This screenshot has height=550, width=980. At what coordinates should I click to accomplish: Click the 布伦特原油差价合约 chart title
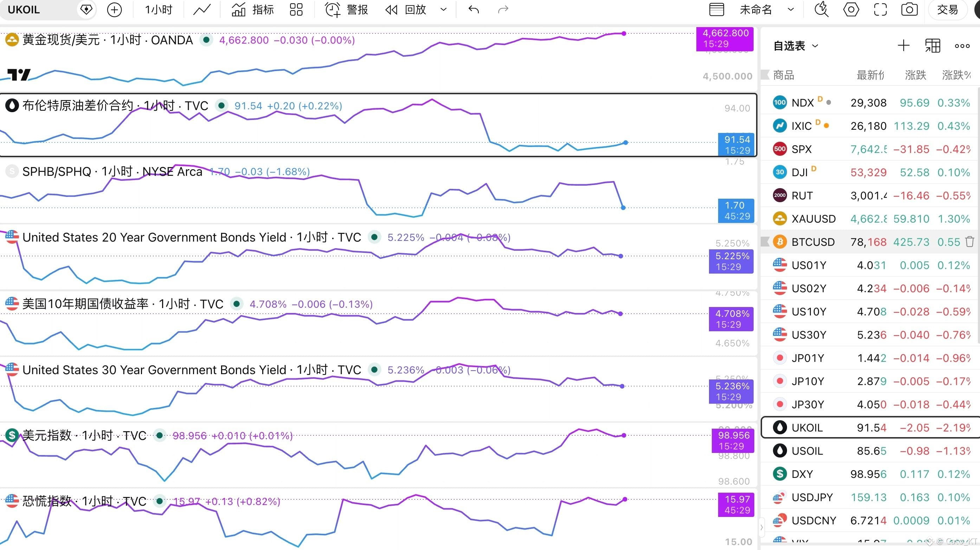pyautogui.click(x=115, y=106)
